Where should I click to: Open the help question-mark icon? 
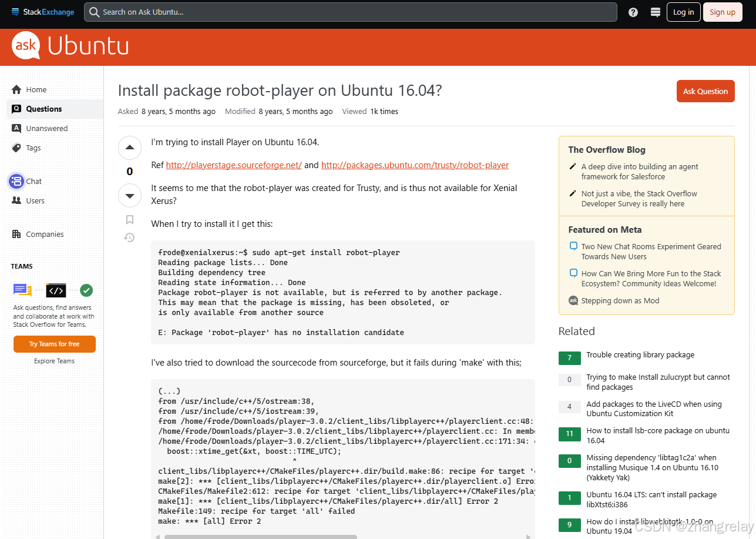[633, 12]
